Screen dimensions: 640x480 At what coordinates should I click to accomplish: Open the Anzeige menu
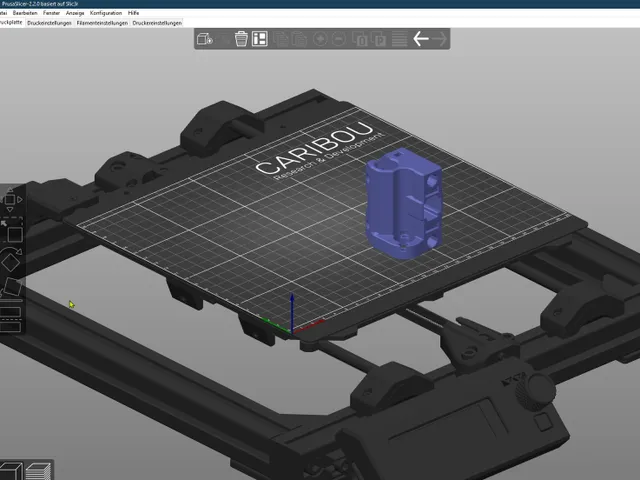(75, 13)
